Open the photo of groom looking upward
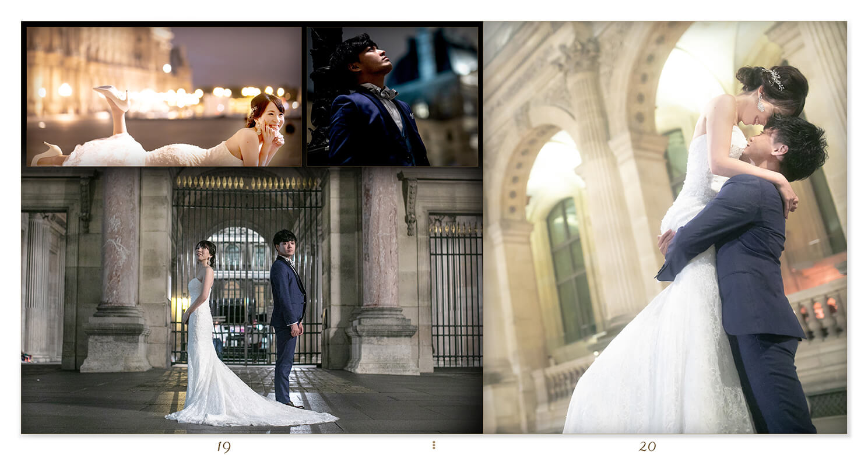The image size is (868, 455). coord(392,97)
